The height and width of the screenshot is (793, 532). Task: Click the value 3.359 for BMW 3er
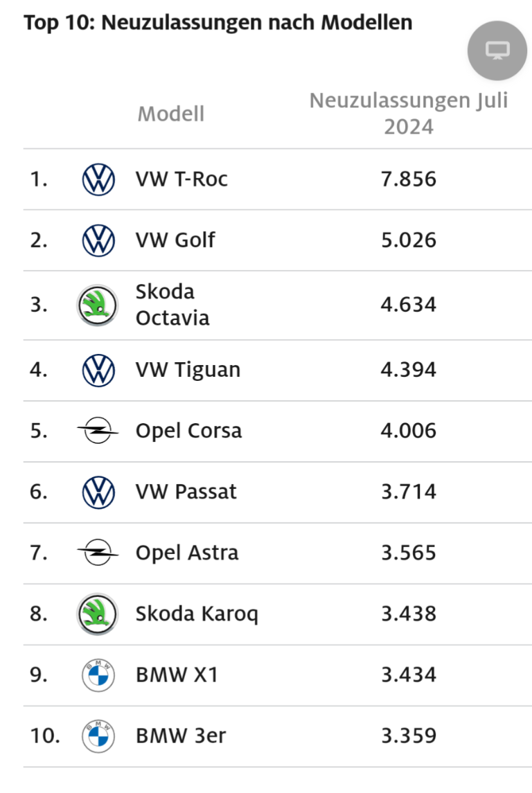(409, 736)
